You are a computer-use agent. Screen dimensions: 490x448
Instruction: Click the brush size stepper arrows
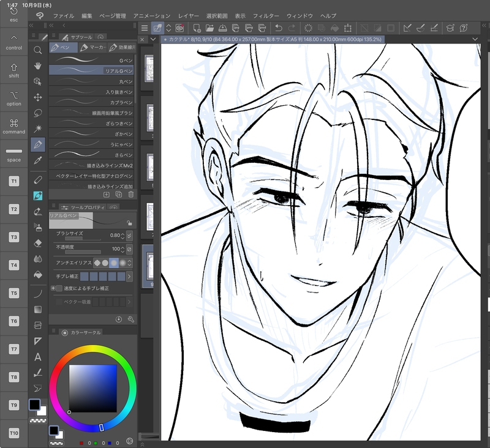123,236
